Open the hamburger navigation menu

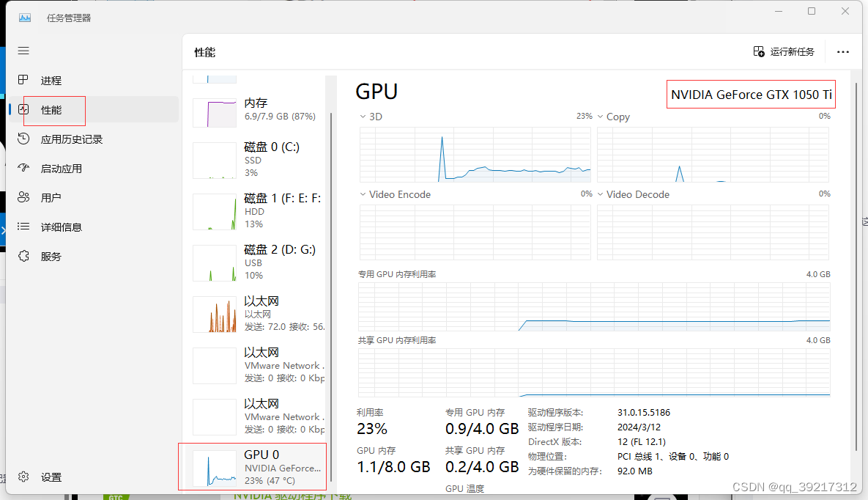23,51
